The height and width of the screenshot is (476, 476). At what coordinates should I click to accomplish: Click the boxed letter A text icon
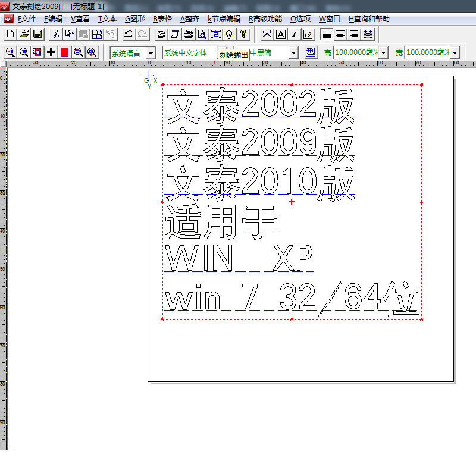281,34
